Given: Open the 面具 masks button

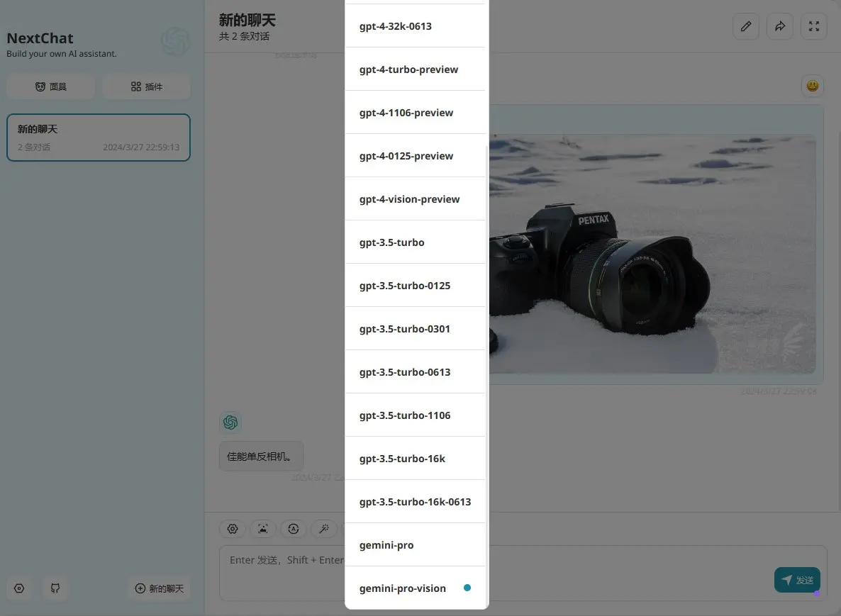Looking at the screenshot, I should 51,86.
